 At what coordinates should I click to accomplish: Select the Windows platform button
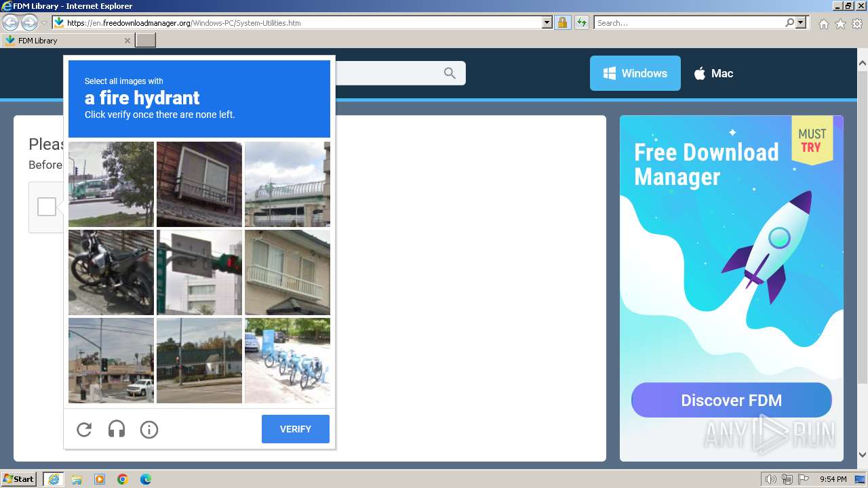(635, 73)
